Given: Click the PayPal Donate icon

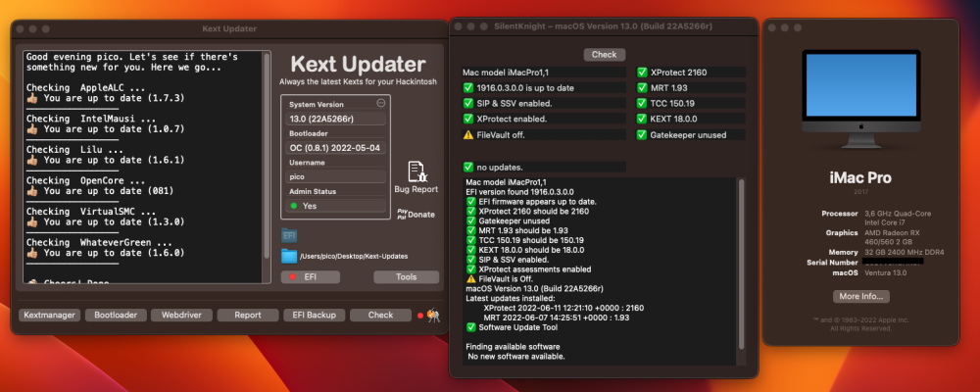Looking at the screenshot, I should (403, 214).
